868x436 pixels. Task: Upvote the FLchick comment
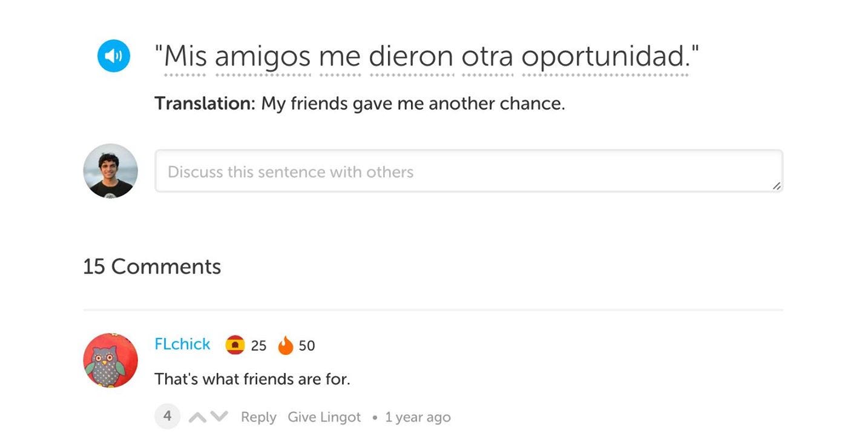click(197, 417)
